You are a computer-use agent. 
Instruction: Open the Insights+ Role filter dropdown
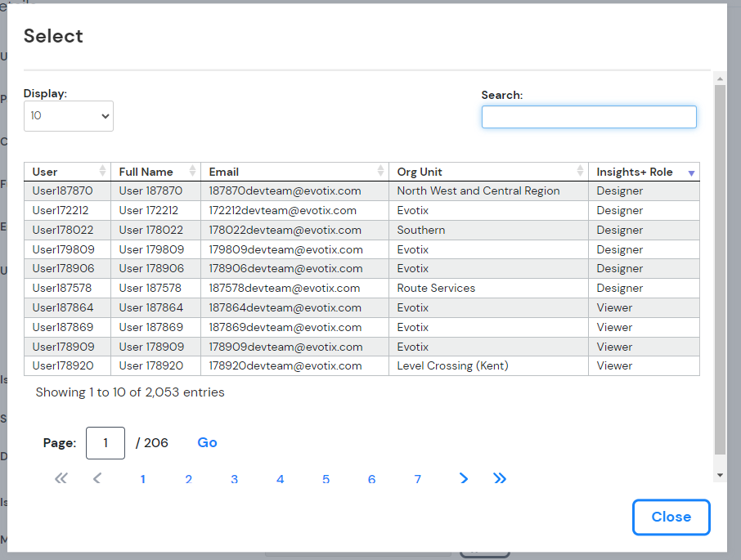(691, 171)
